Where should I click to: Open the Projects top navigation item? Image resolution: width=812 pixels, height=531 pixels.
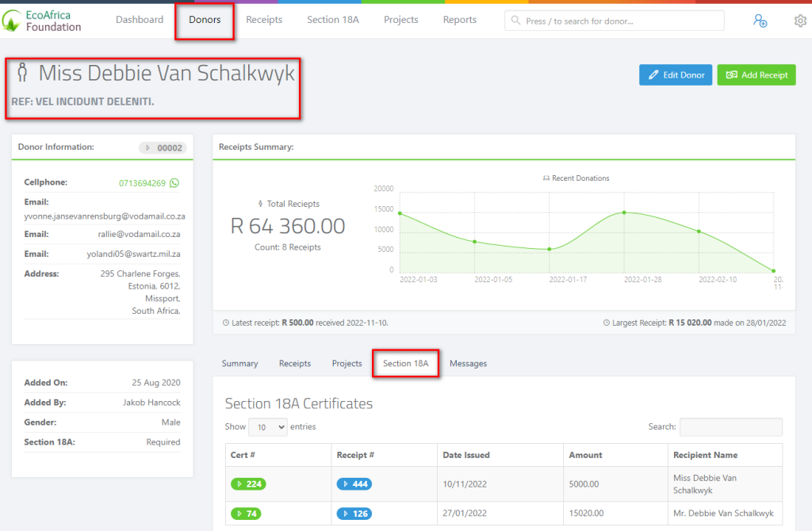click(x=400, y=20)
